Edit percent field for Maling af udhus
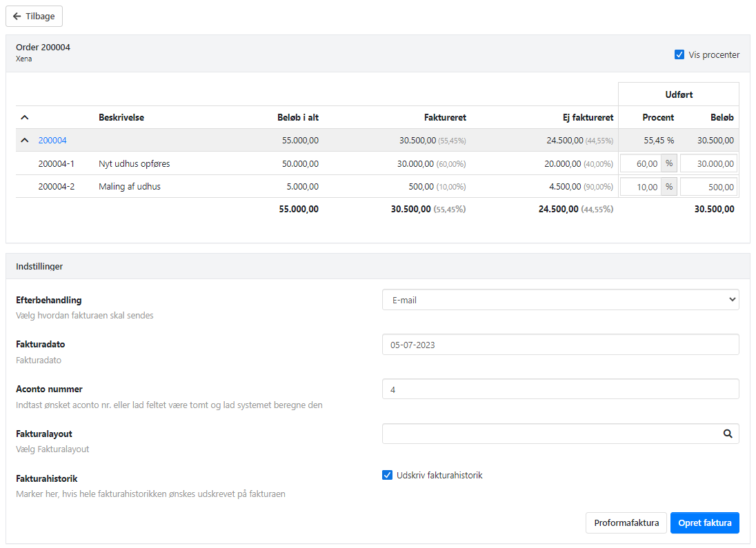Screen dimensions: 756x548 [641, 187]
